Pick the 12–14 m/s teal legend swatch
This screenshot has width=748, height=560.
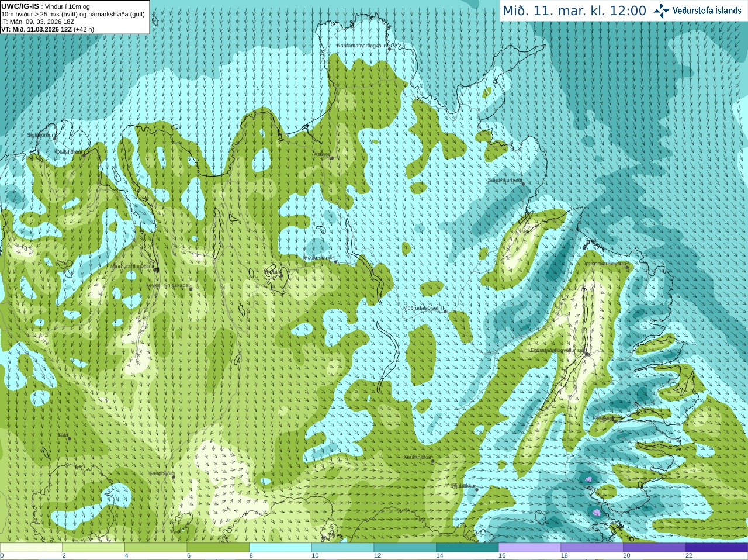405,548
